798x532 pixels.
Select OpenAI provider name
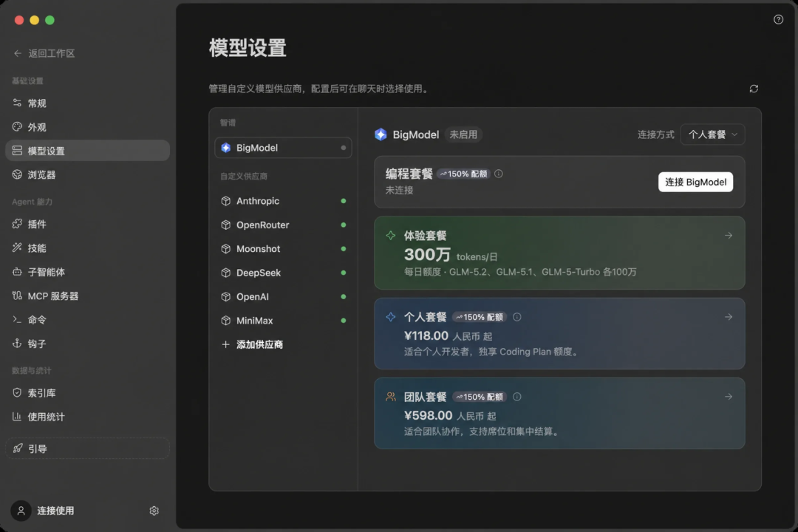point(253,297)
